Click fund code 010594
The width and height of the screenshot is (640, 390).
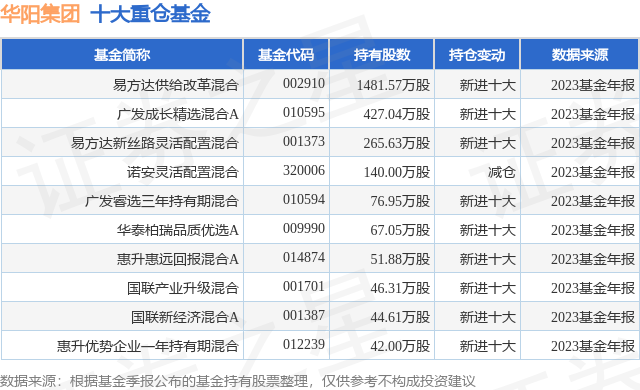tap(304, 199)
